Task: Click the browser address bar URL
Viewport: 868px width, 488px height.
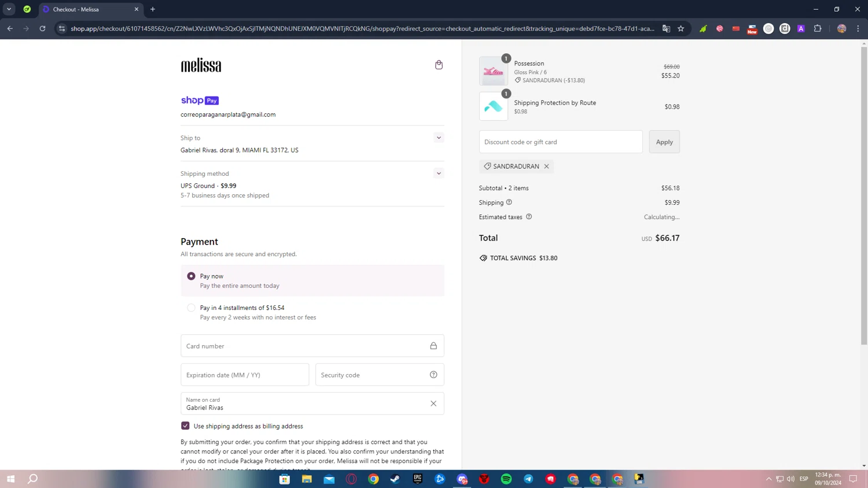Action: [363, 28]
